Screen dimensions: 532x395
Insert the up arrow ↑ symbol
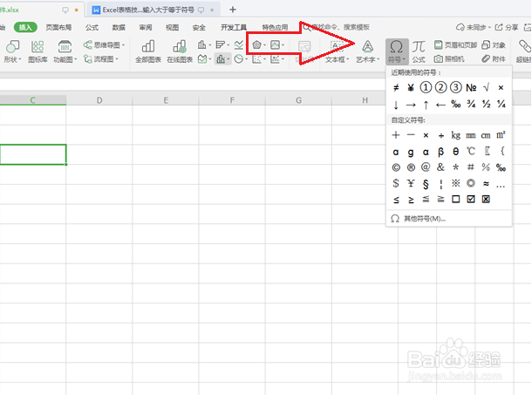pyautogui.click(x=426, y=105)
